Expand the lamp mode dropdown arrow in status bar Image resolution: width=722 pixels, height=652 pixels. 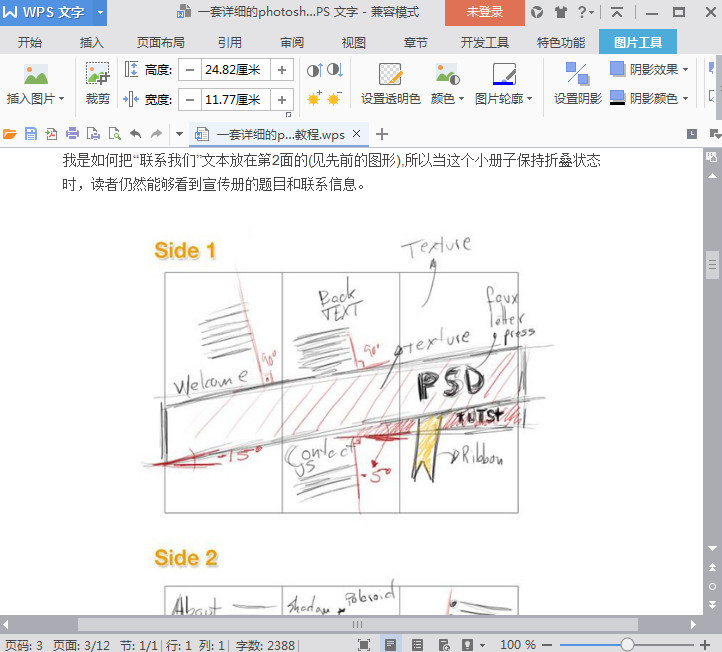pyautogui.click(x=482, y=645)
